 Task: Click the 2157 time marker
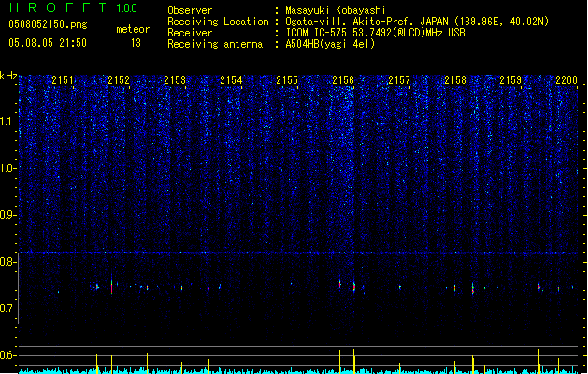[x=399, y=80]
